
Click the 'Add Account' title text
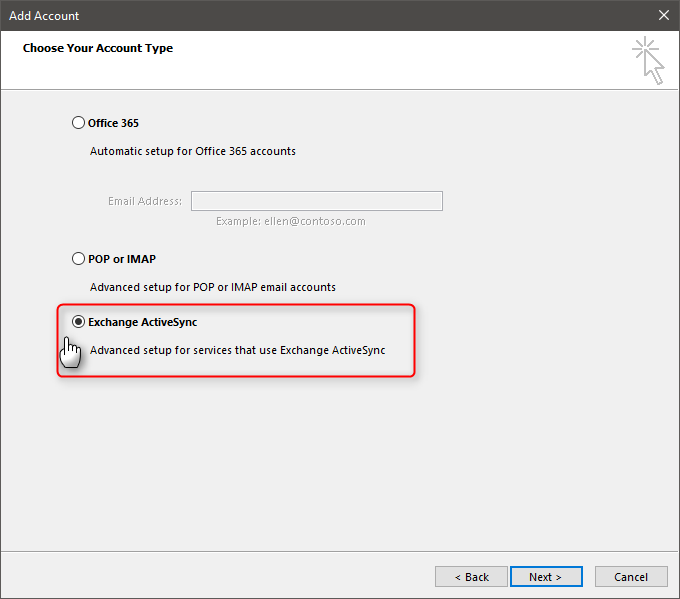click(44, 16)
